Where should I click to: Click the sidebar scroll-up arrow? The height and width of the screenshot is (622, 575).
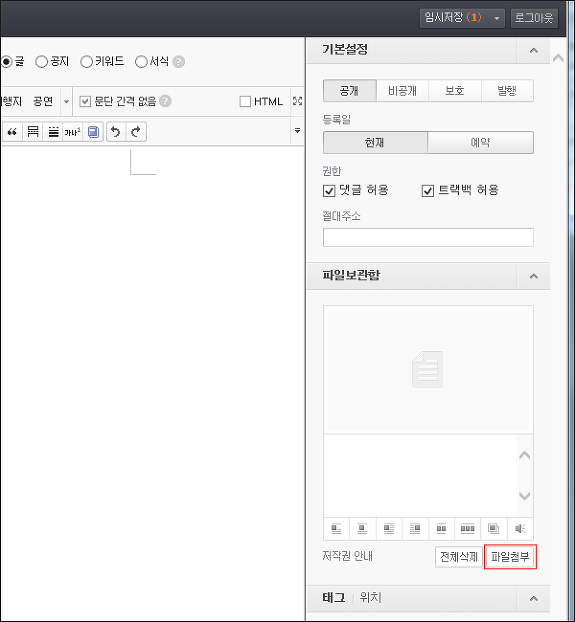558,58
